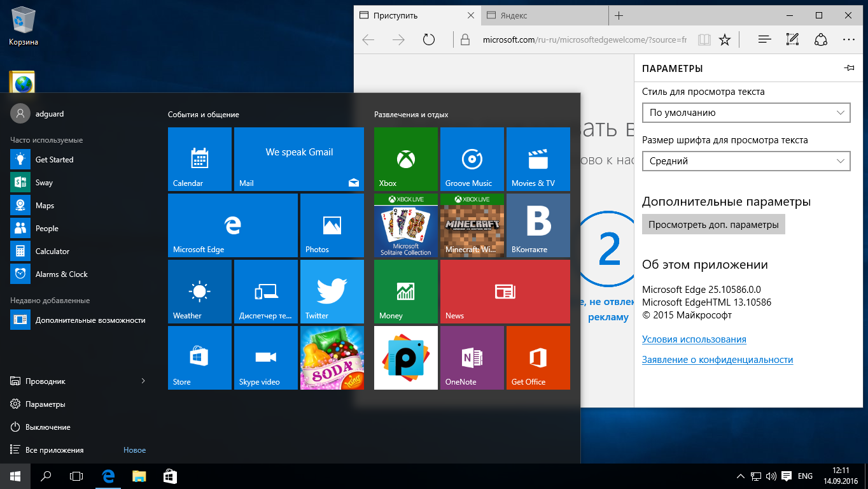Viewport: 868px width, 489px height.
Task: Click the Share icon in Edge
Action: pos(821,40)
